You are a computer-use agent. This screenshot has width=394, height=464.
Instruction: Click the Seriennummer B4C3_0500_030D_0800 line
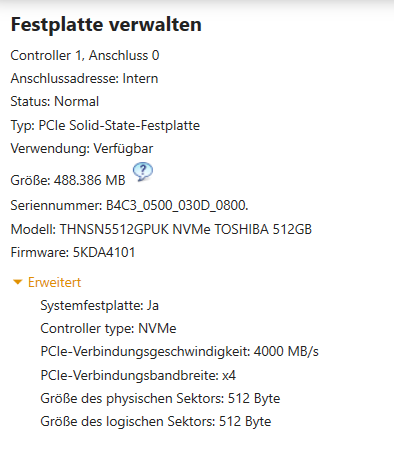tap(130, 205)
